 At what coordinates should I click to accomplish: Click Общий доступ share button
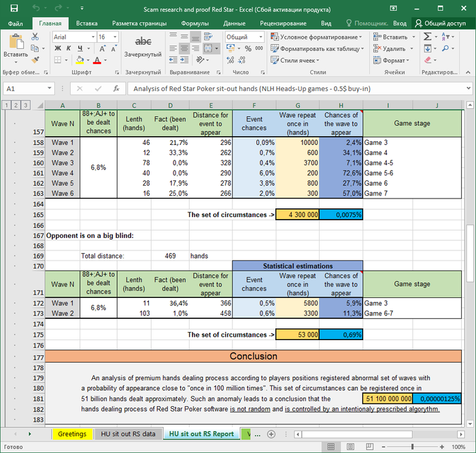click(x=440, y=23)
